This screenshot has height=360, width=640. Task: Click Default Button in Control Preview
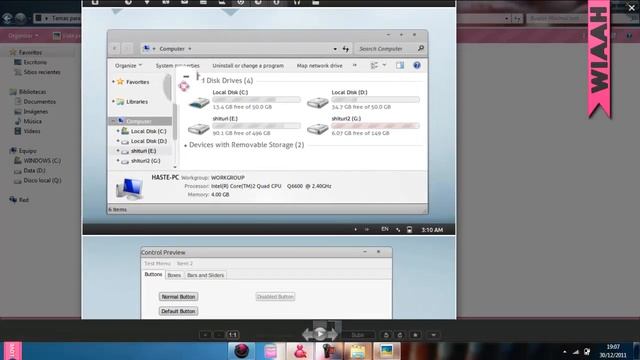pyautogui.click(x=178, y=311)
